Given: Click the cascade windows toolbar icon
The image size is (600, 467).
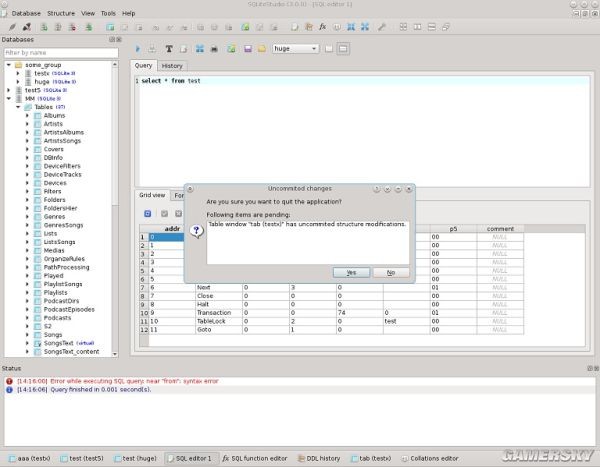Looking at the screenshot, I should pos(446,27).
